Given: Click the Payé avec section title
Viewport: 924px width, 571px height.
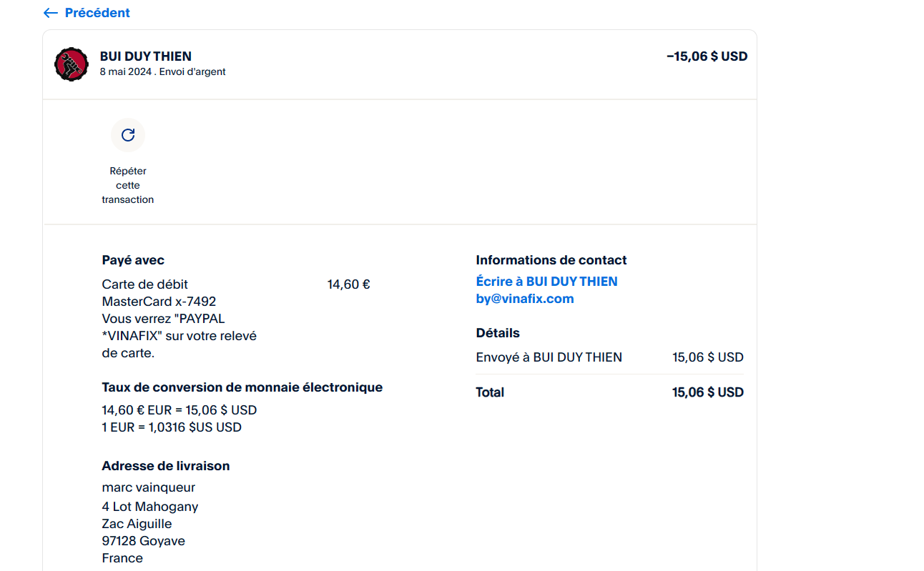Looking at the screenshot, I should [x=132, y=259].
